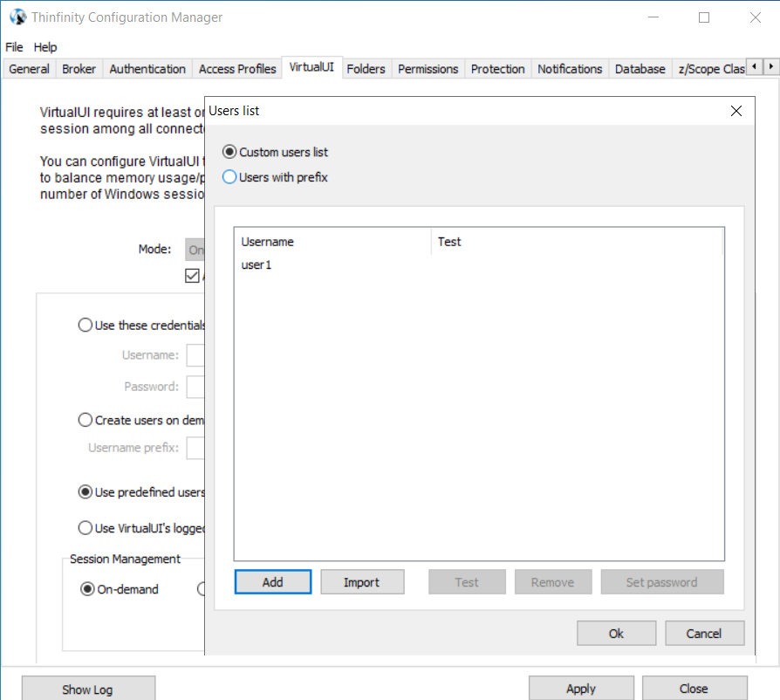The width and height of the screenshot is (780, 700).
Task: Open the z/Scope Classic tab
Action: click(x=710, y=69)
